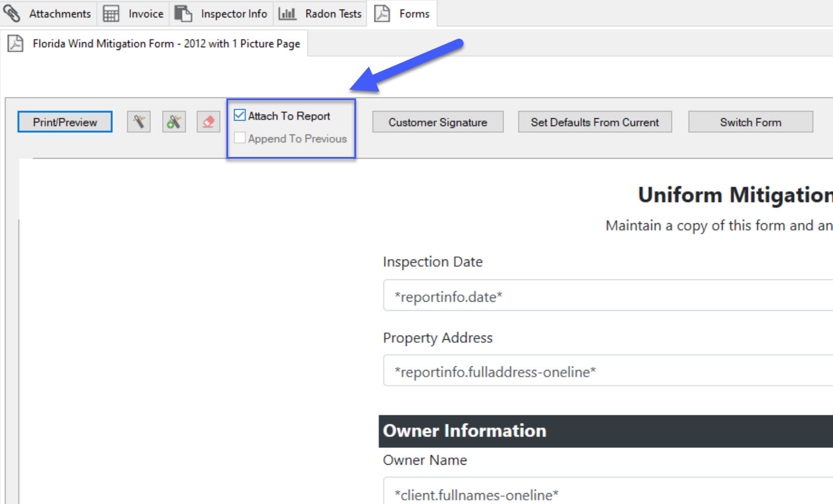Click the PDF icon beside Florida Wind Mitigation Form
This screenshot has width=833, height=504.
click(x=14, y=43)
